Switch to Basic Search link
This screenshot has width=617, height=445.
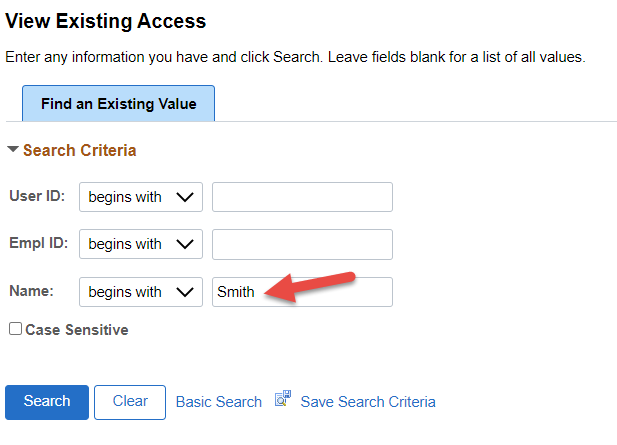tap(218, 402)
